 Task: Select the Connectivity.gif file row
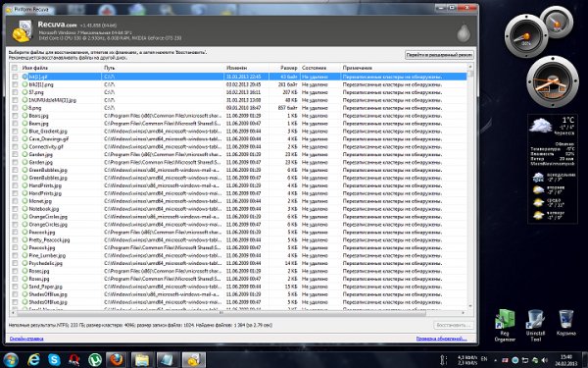pyautogui.click(x=238, y=146)
